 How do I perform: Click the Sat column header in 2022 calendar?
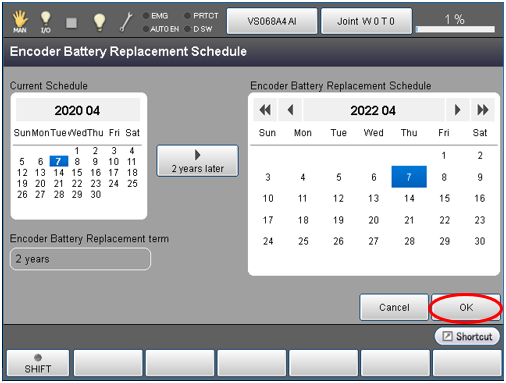(x=480, y=133)
